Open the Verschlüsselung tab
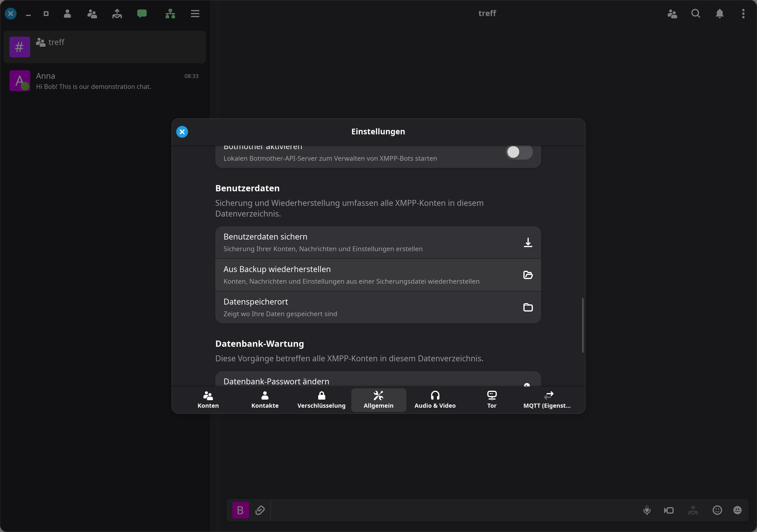 [x=321, y=400]
